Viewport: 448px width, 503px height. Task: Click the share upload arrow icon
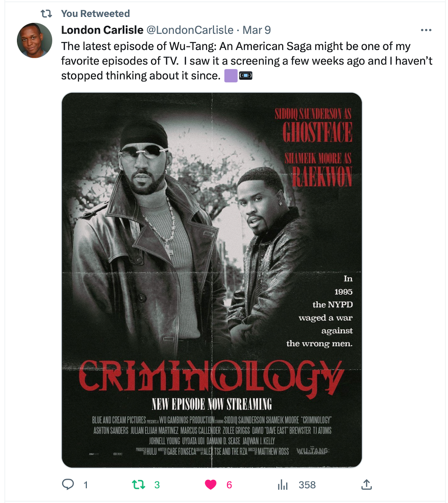[367, 484]
